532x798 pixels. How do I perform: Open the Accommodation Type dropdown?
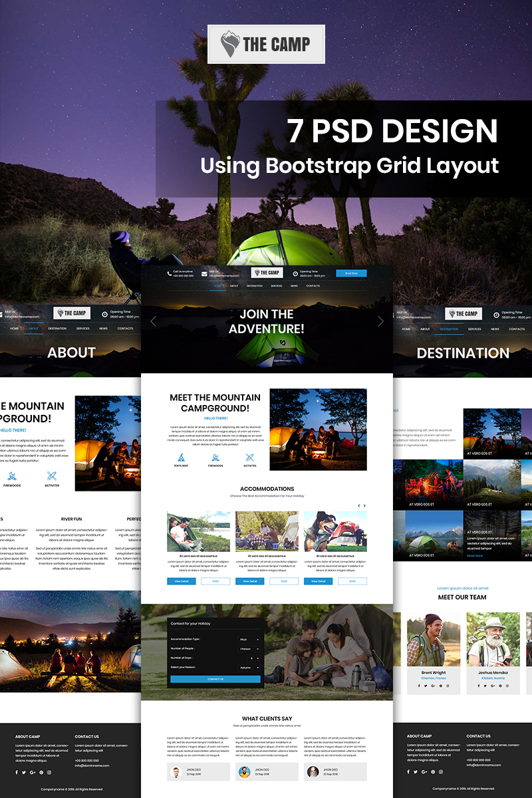click(x=249, y=639)
